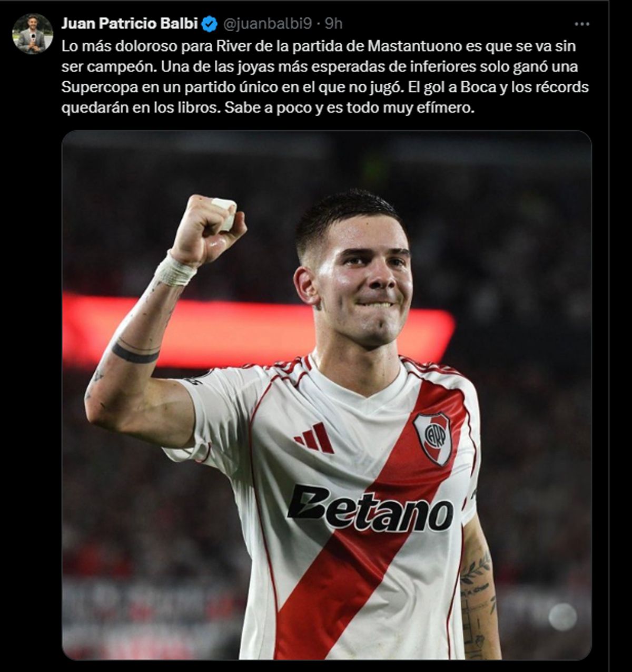Open the @juanbalbi9 handle link
632x672 pixels.
coord(269,24)
